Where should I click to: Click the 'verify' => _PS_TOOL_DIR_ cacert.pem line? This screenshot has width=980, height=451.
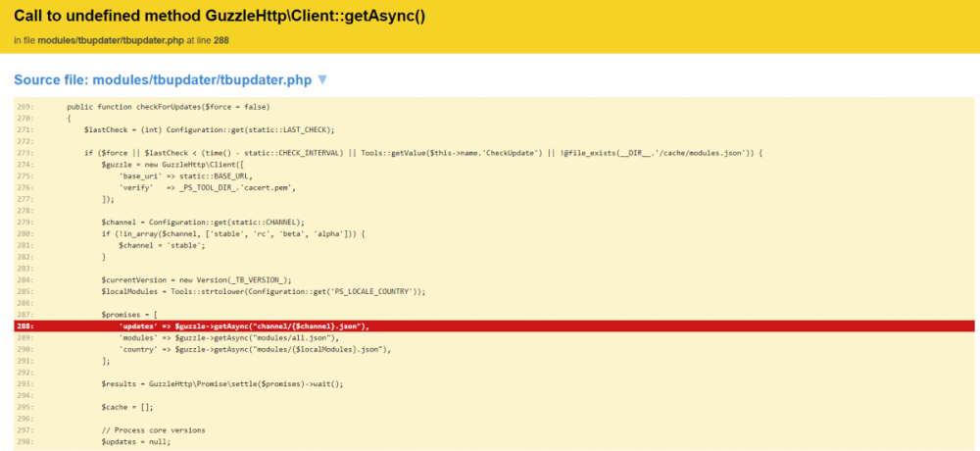[x=207, y=186]
